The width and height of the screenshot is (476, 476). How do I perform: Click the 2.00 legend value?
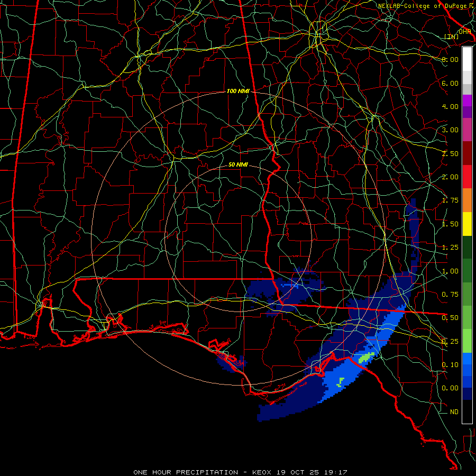(x=450, y=177)
